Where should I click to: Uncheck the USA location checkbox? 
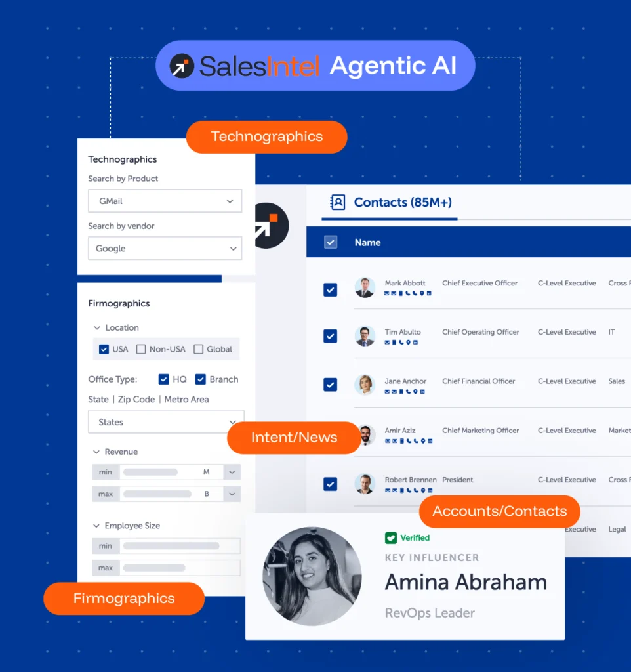pyautogui.click(x=104, y=349)
